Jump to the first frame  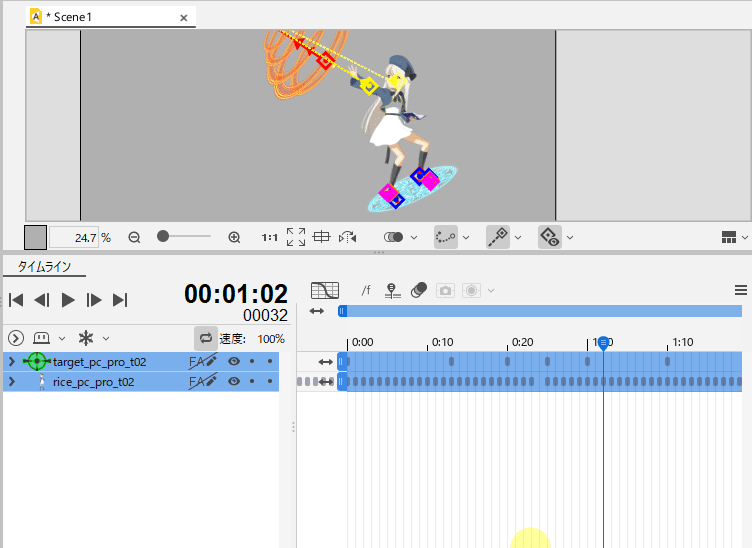coord(16,300)
